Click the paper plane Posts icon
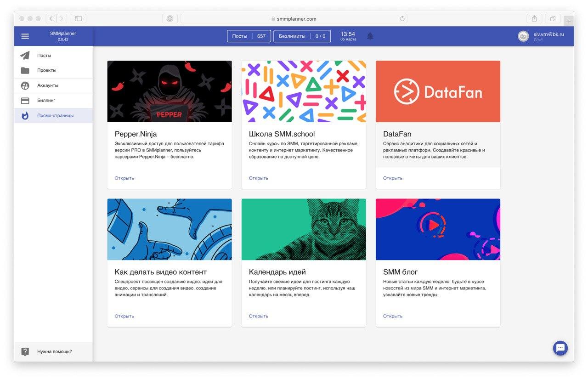 point(25,56)
